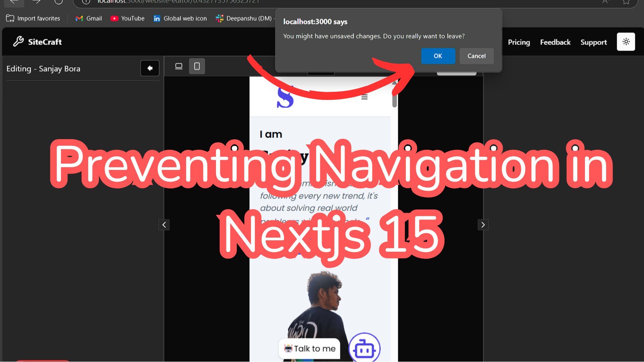The width and height of the screenshot is (644, 362).
Task: Open the Gmail bookmark
Action: (x=89, y=18)
